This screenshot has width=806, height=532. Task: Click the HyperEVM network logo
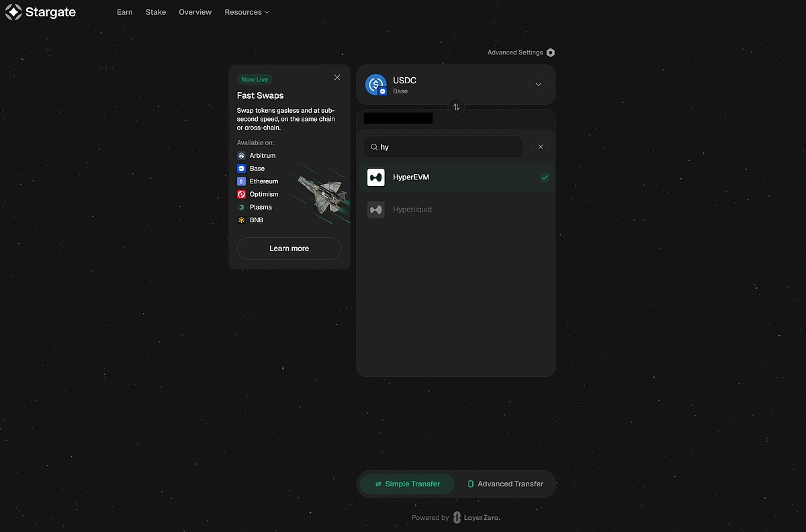375,177
